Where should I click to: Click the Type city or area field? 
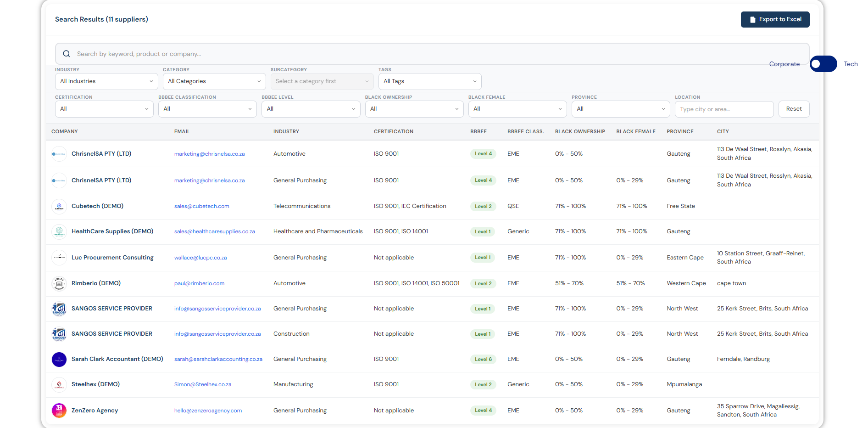[x=724, y=109]
